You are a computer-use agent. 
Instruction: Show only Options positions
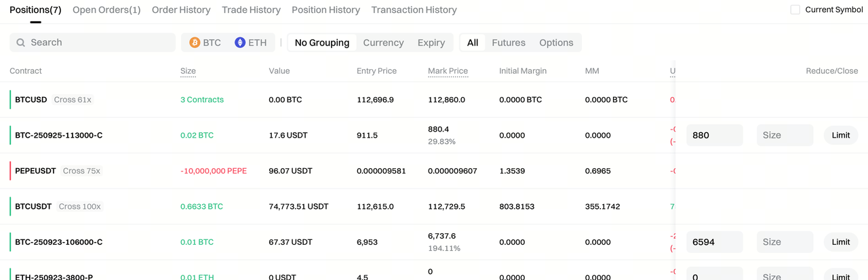556,43
